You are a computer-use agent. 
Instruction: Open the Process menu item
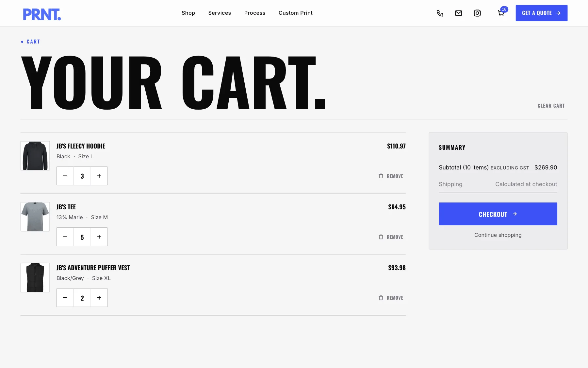(255, 13)
